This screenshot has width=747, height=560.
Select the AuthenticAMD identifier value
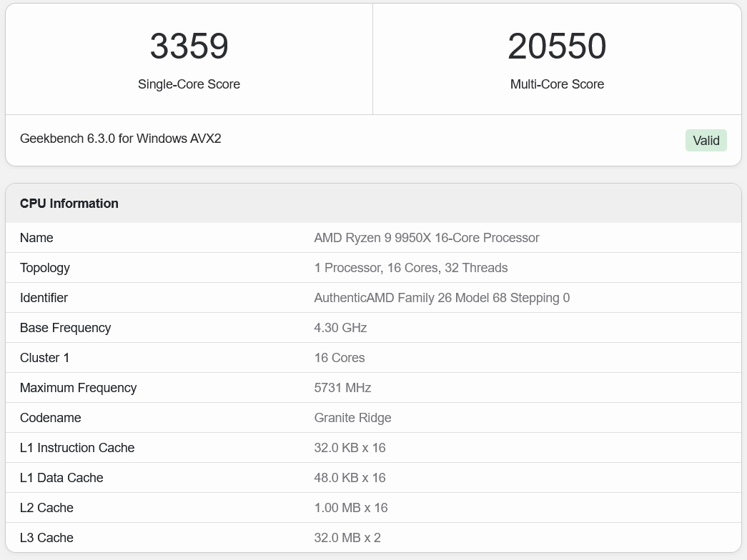[441, 298]
